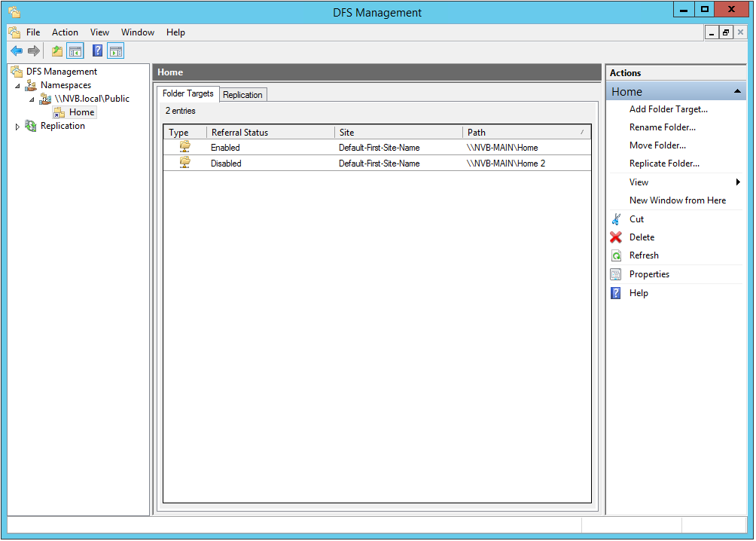Click the red Delete X icon
756x541 pixels.
pyautogui.click(x=616, y=237)
